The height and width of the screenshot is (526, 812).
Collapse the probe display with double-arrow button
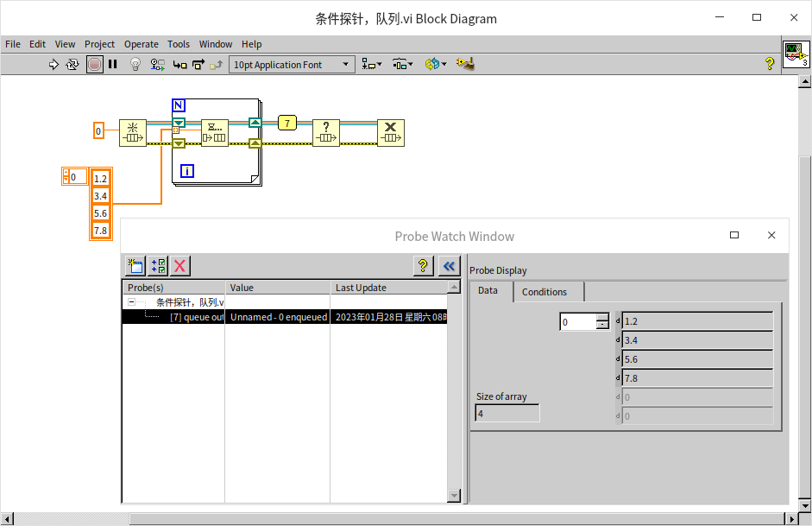(449, 266)
